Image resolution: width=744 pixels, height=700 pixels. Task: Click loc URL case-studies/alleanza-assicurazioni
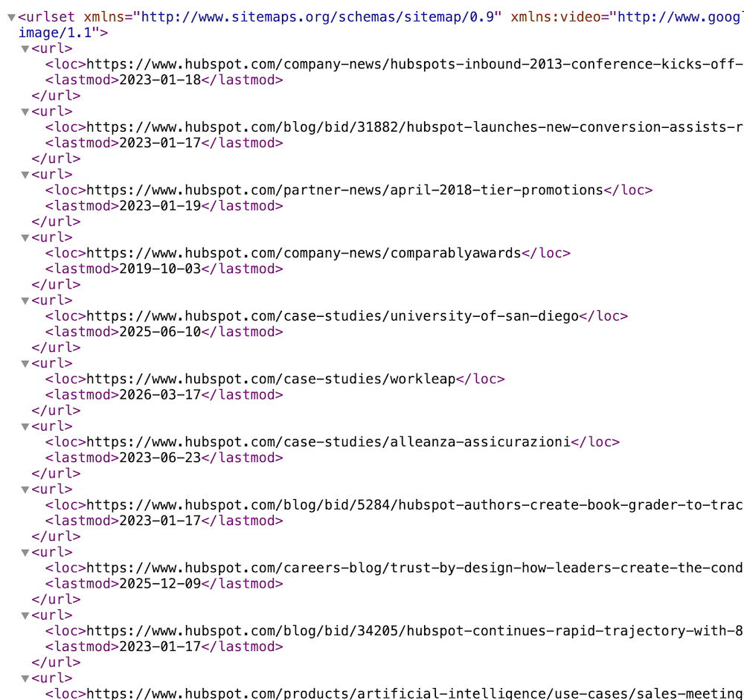click(328, 442)
